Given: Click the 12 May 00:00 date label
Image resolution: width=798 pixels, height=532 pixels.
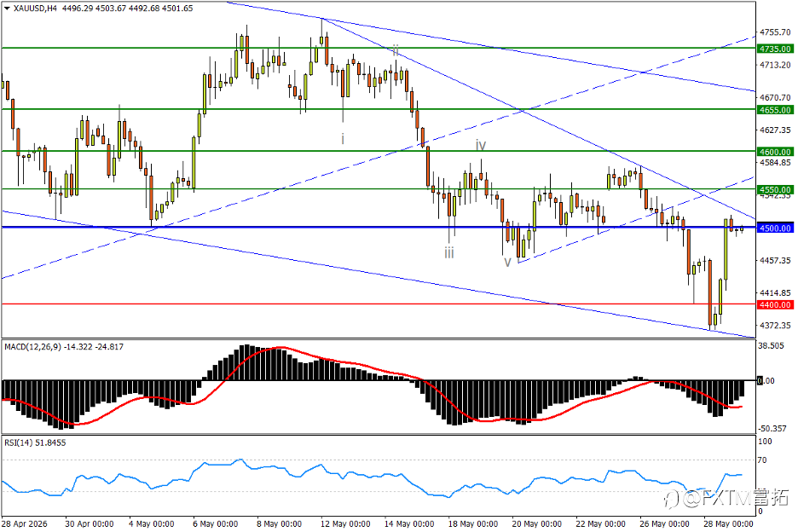Looking at the screenshot, I should (x=345, y=523).
